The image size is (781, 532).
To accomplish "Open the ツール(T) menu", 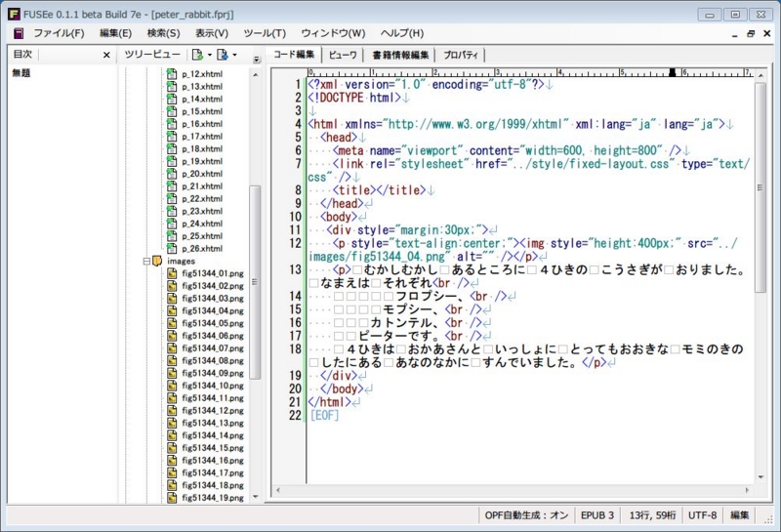I will coord(265,33).
